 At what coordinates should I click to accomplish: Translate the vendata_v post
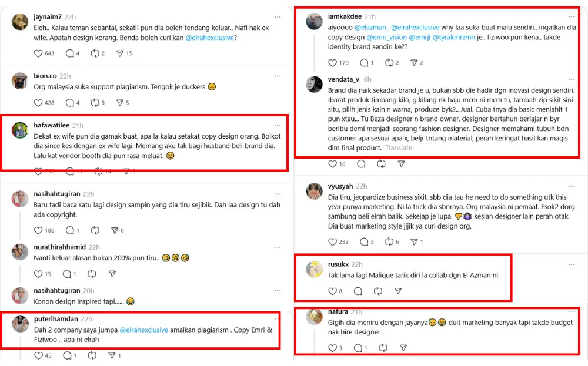coord(399,148)
